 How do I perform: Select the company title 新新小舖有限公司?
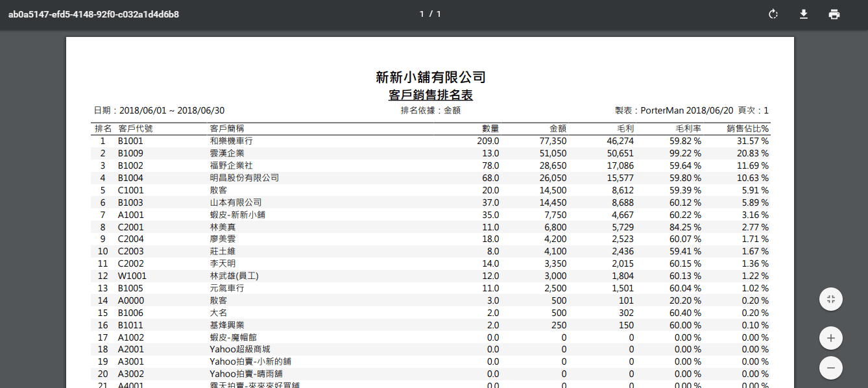pyautogui.click(x=431, y=77)
